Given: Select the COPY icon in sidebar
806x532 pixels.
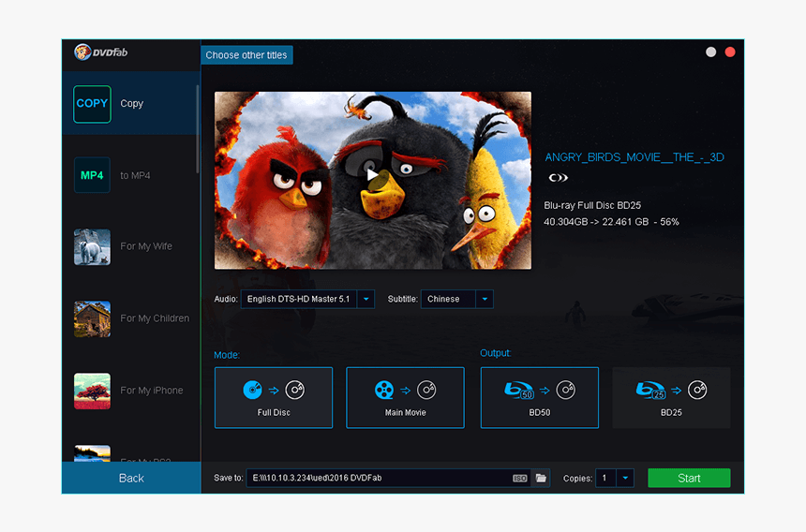Looking at the screenshot, I should [92, 104].
